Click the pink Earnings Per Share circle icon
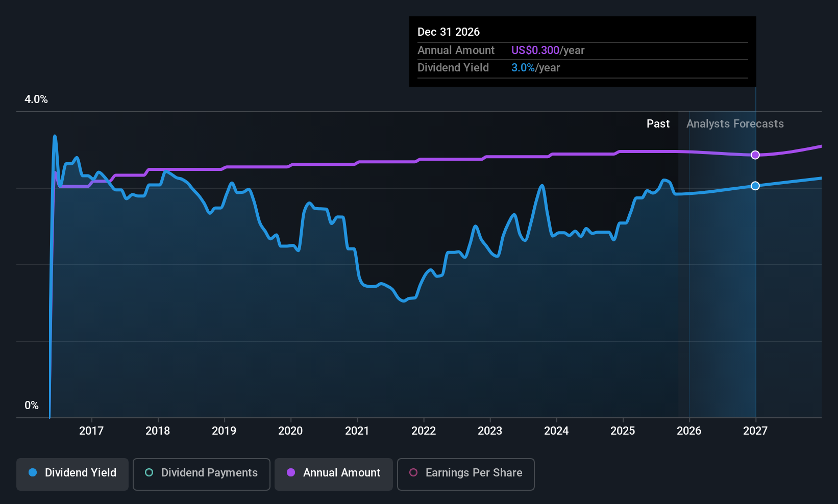Image resolution: width=838 pixels, height=504 pixels. [413, 473]
